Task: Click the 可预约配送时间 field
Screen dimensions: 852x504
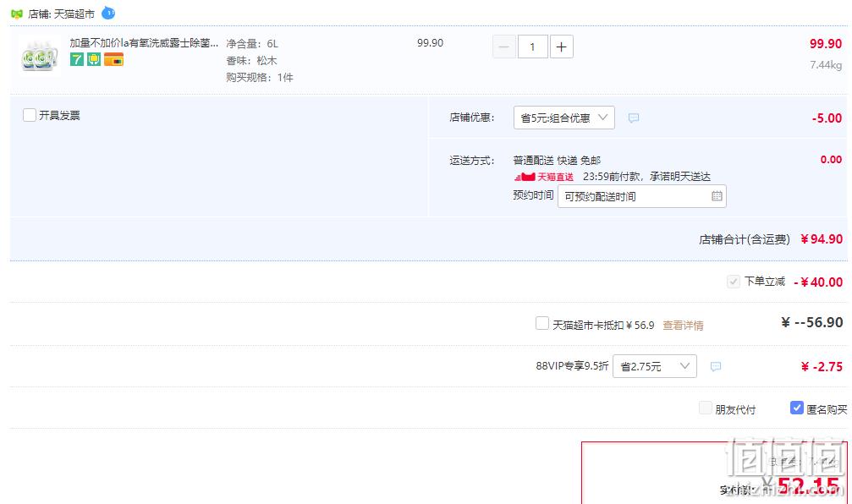Action: [x=641, y=196]
